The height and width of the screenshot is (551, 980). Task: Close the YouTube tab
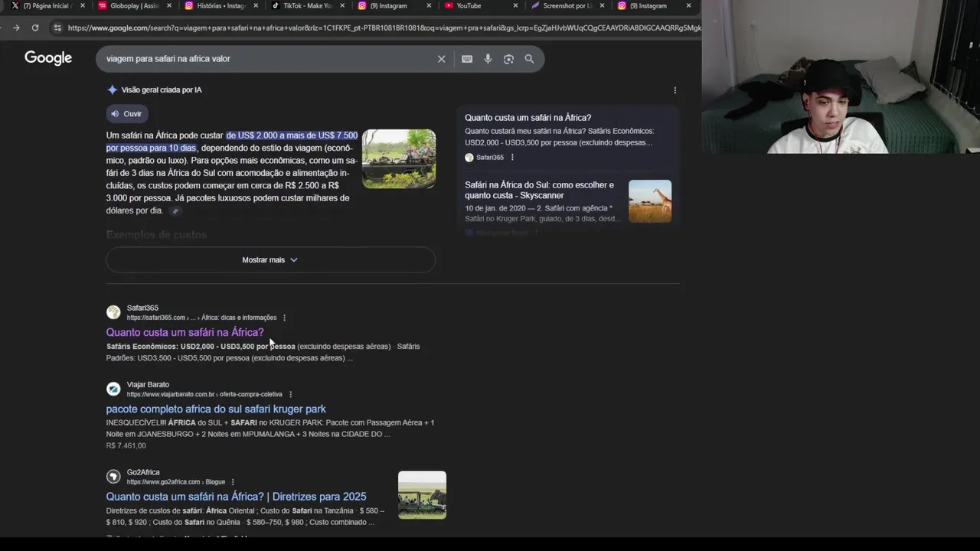515,5
